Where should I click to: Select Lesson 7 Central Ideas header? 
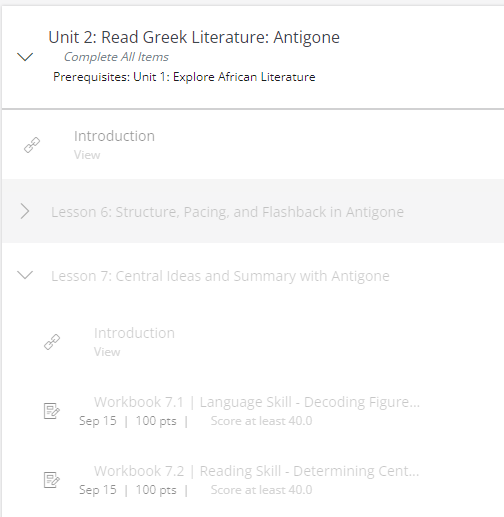pos(220,276)
